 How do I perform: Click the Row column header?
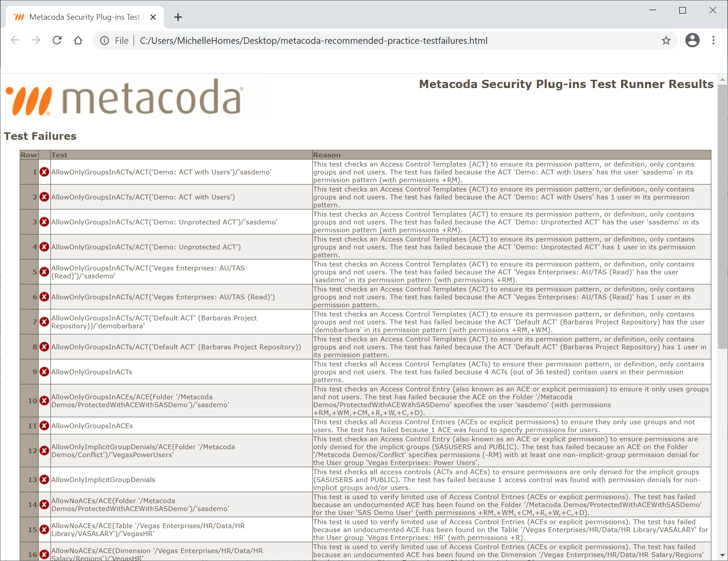coord(29,155)
